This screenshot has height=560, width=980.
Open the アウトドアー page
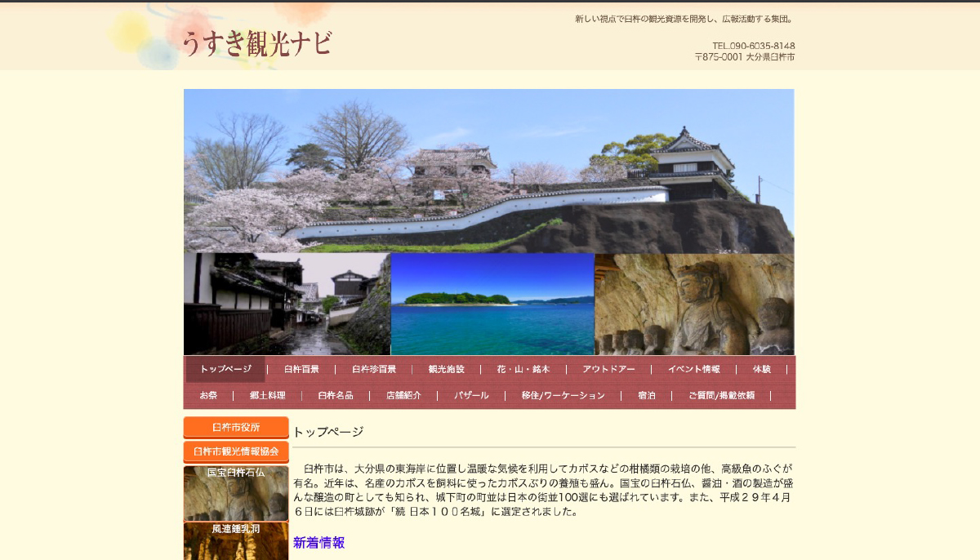(x=608, y=368)
